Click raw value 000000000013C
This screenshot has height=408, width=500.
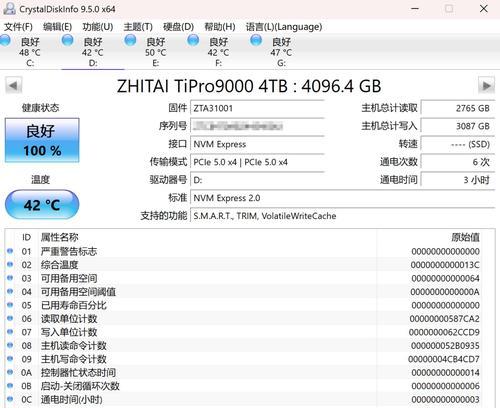(x=445, y=265)
